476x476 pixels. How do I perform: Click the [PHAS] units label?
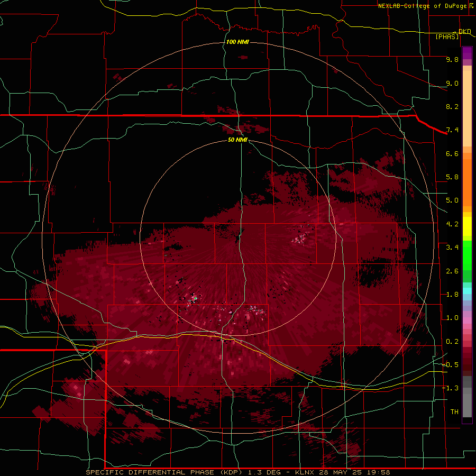pos(447,36)
